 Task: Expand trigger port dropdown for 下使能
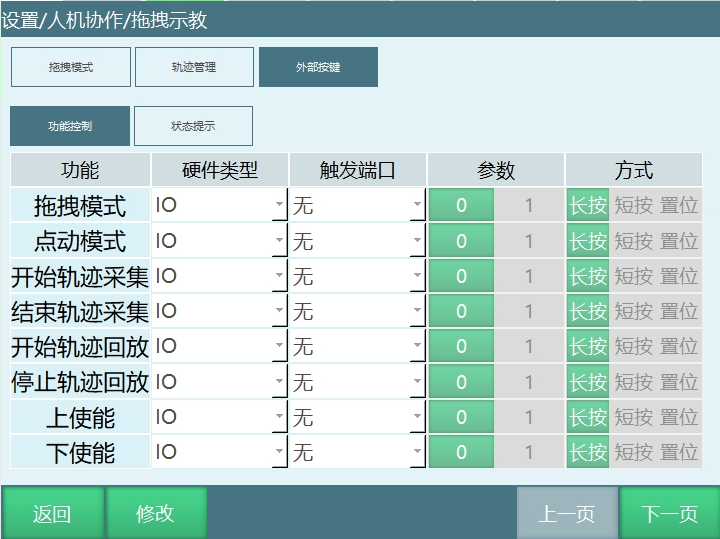pos(358,452)
